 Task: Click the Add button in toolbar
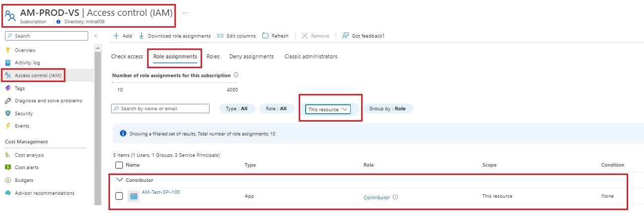(122, 36)
